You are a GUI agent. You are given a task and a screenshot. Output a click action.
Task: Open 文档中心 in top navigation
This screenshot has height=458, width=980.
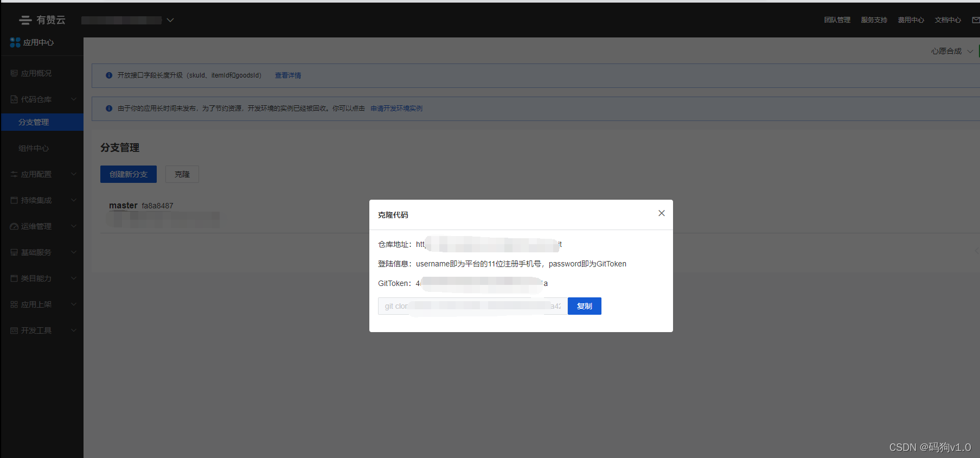[x=948, y=20]
